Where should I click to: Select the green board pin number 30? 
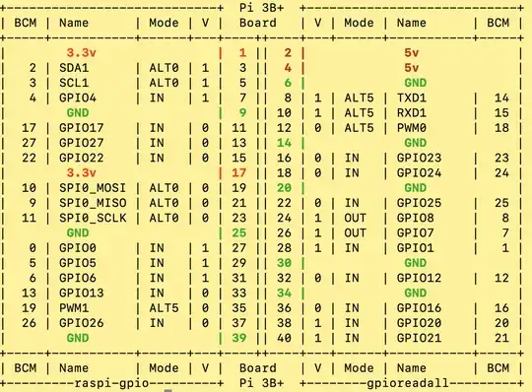click(x=284, y=263)
